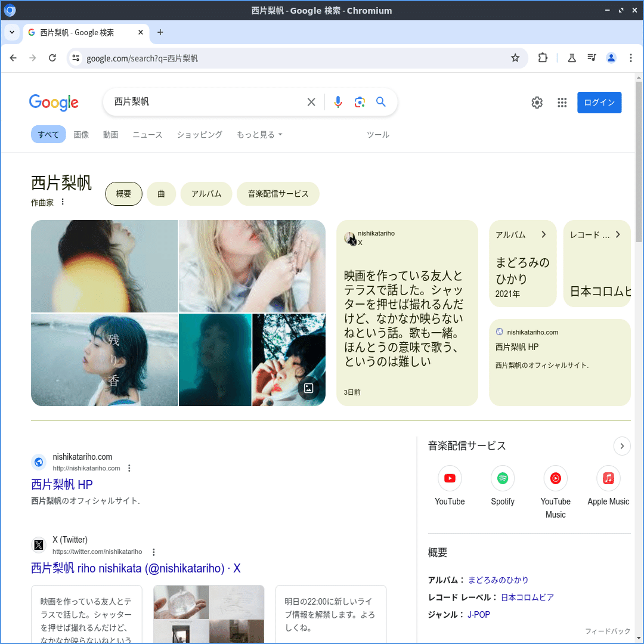Viewport: 644px width, 644px height.
Task: Expand アルバム card chevron
Action: coord(543,234)
